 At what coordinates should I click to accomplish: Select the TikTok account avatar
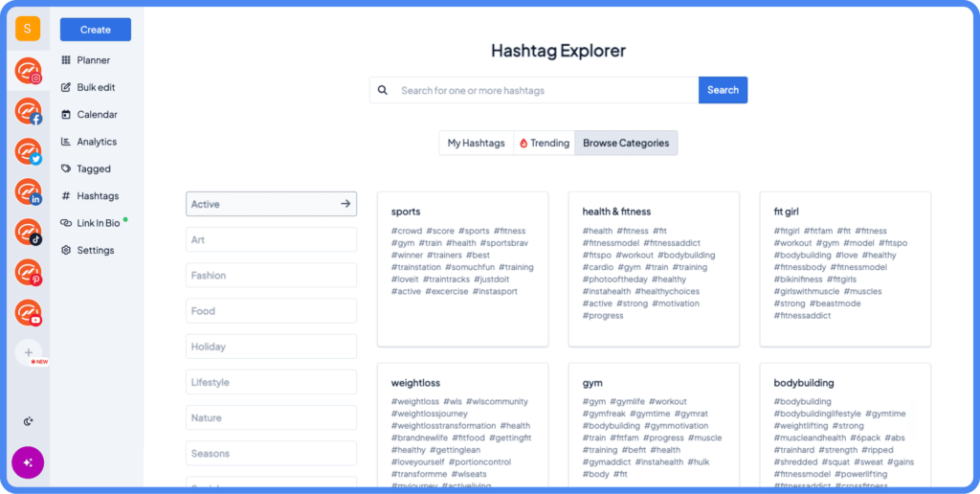[28, 232]
